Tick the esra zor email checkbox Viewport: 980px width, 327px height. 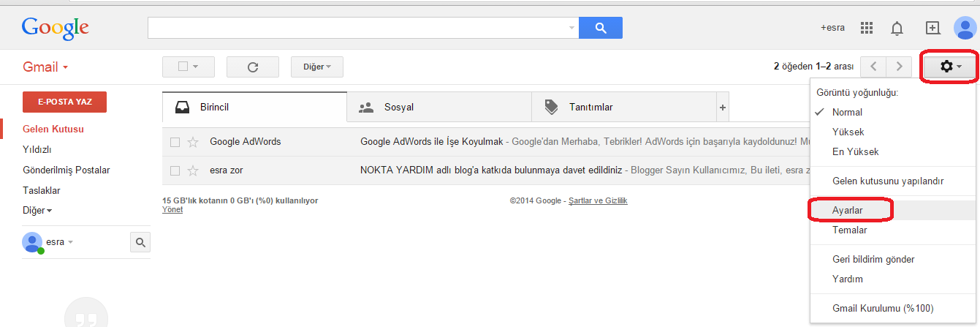175,170
